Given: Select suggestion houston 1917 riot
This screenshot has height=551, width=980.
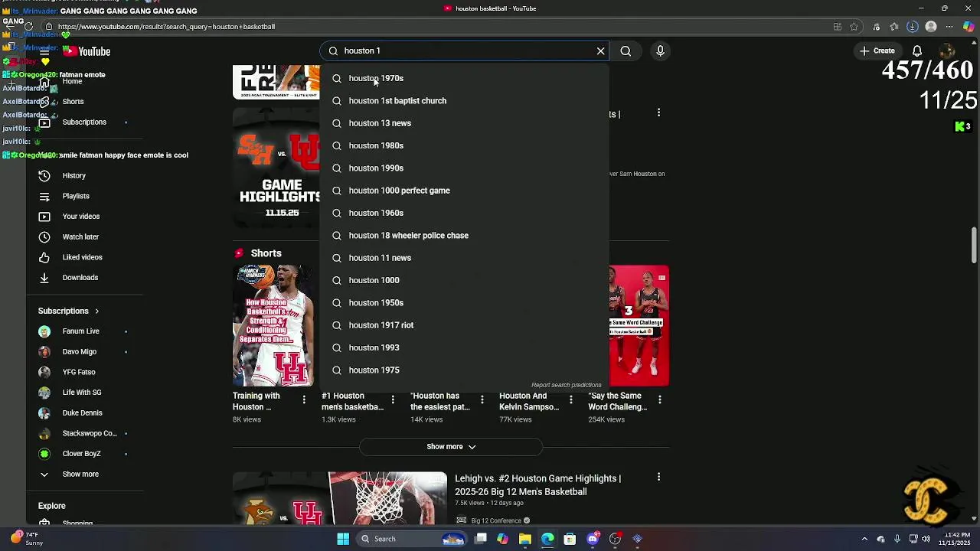Looking at the screenshot, I should click(x=464, y=325).
